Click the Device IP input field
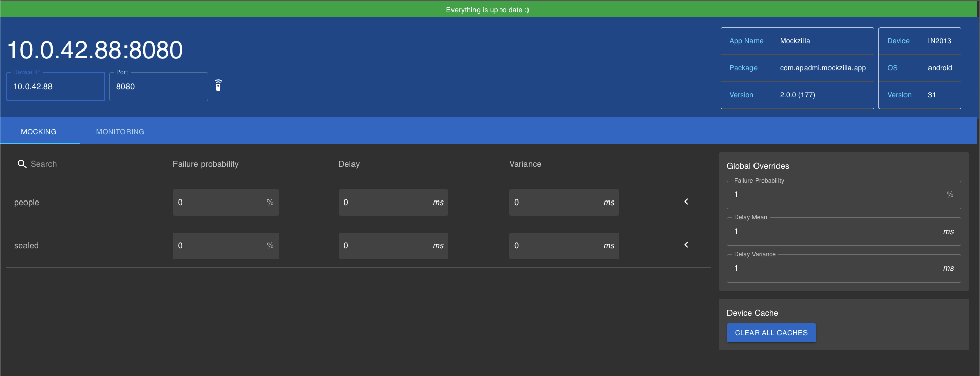 56,87
